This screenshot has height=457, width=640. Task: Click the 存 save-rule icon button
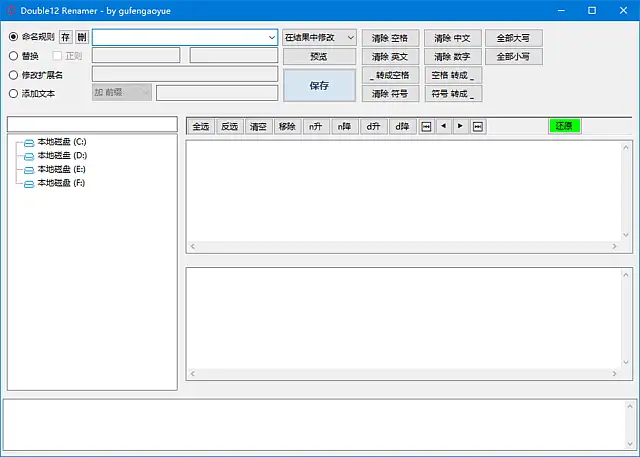point(66,37)
